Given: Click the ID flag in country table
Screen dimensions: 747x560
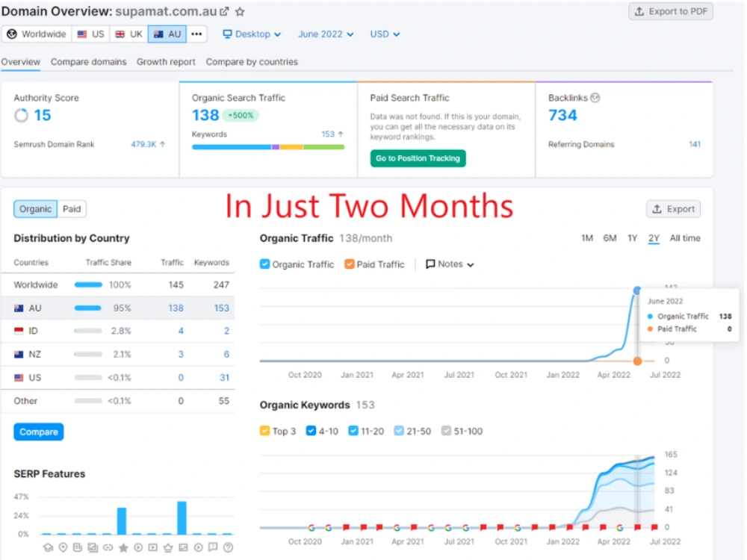Looking at the screenshot, I should pos(19,331).
